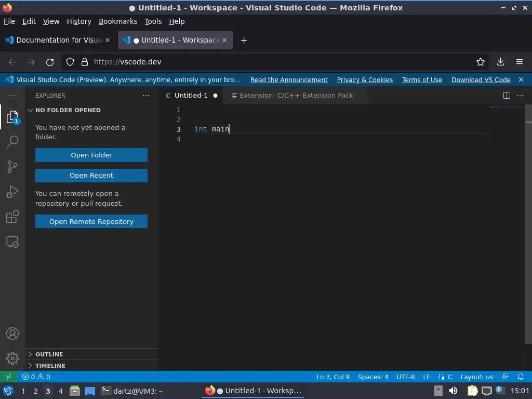Show errors and warnings count in status bar
Viewport: 532px width, 399px height.
coord(36,377)
